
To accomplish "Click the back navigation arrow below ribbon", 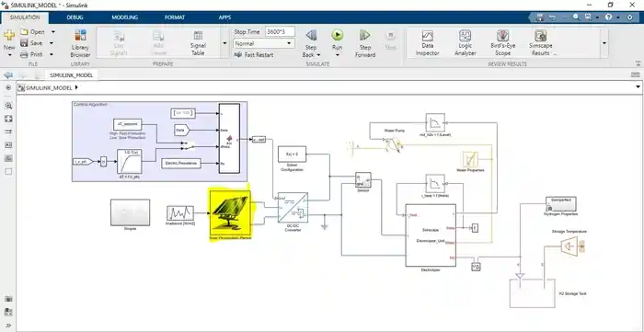I will click(8, 75).
